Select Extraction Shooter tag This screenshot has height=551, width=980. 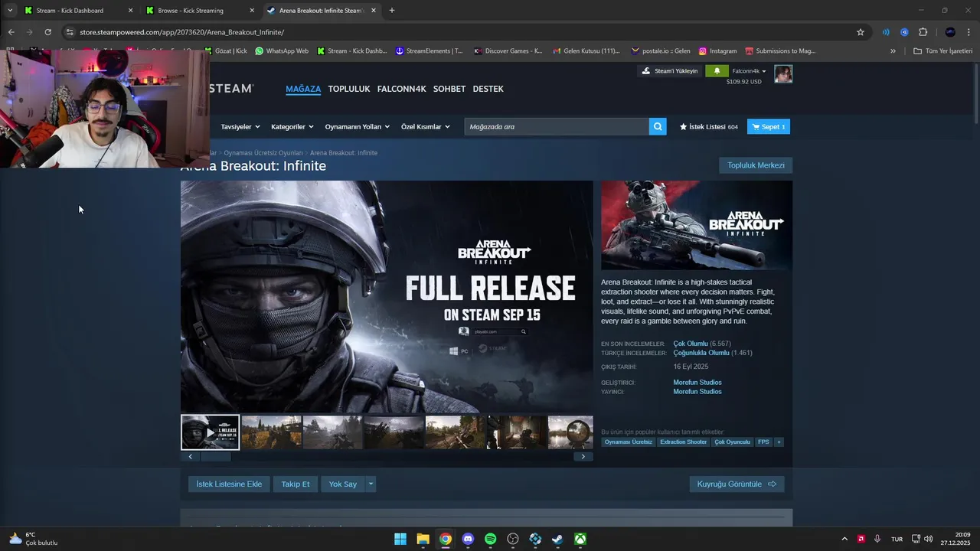(x=684, y=442)
